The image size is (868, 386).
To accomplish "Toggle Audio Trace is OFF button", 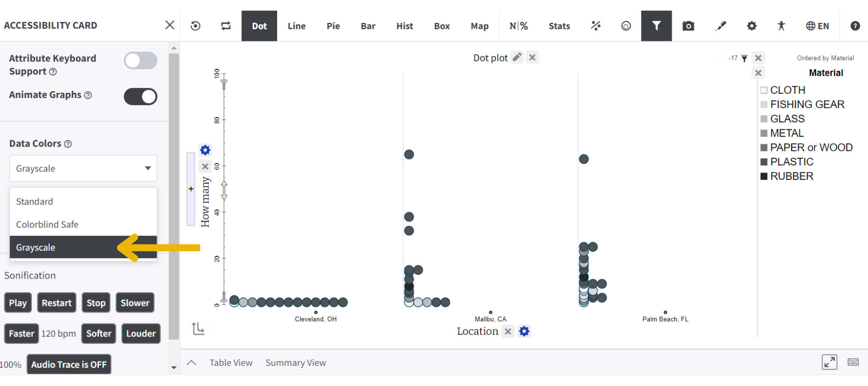I will (x=69, y=364).
